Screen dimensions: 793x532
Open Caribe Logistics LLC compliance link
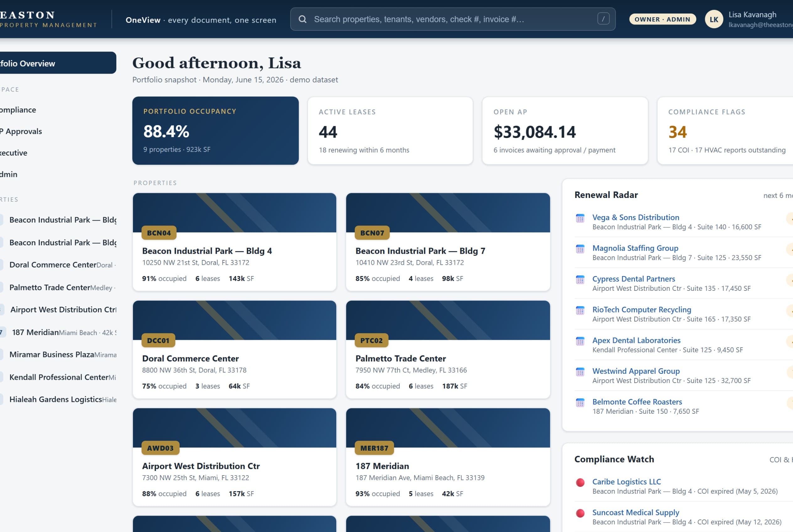[x=626, y=481]
